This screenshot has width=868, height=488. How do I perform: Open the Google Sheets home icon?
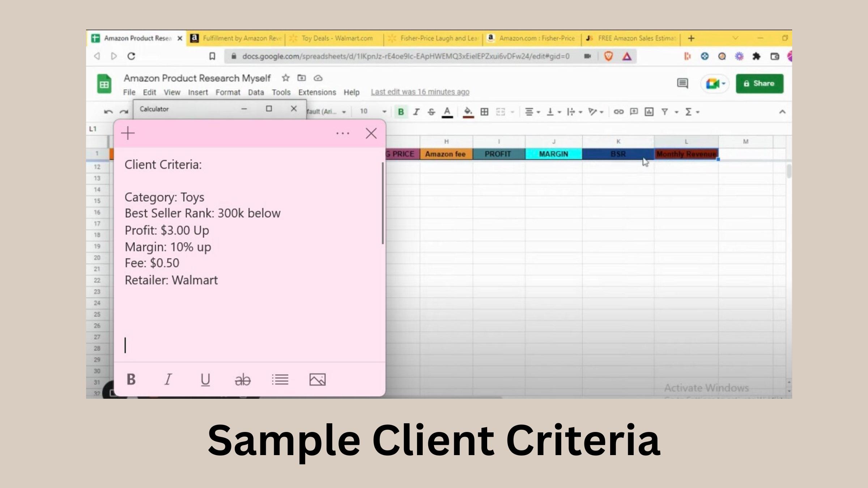point(104,84)
